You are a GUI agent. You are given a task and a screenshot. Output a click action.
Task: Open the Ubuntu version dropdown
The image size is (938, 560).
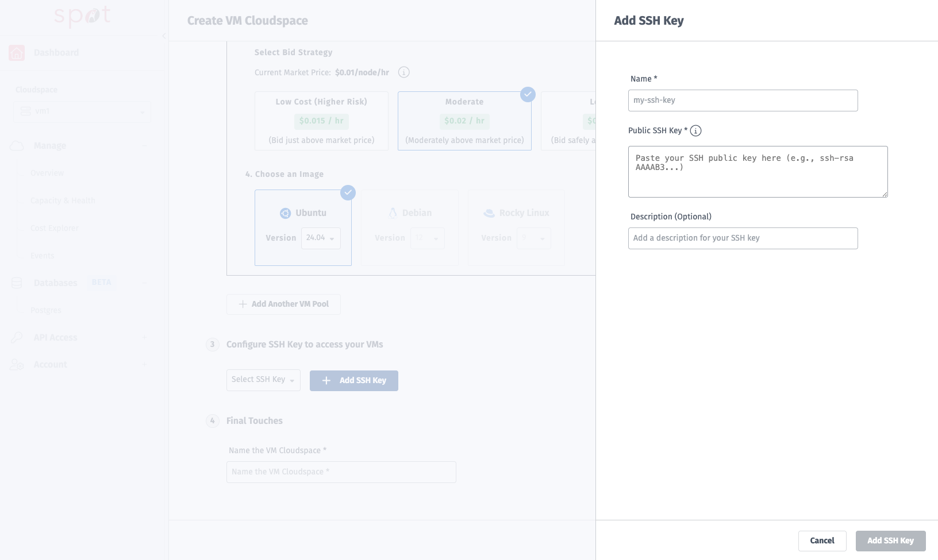(321, 238)
